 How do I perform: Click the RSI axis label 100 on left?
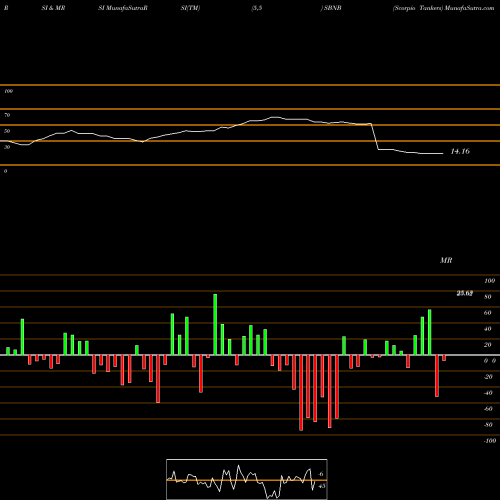coord(8,91)
